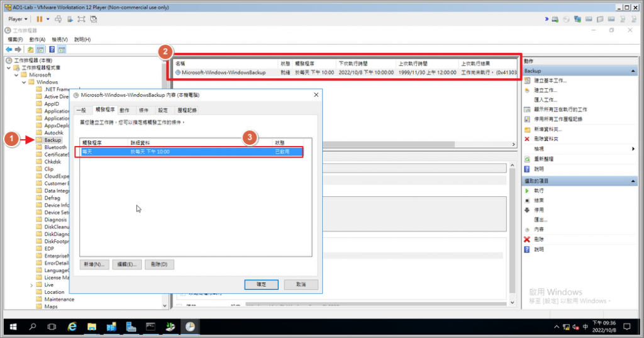Switch to the 條件 tab in the dialog
Viewport: 644px width, 338px height.
[x=144, y=110]
